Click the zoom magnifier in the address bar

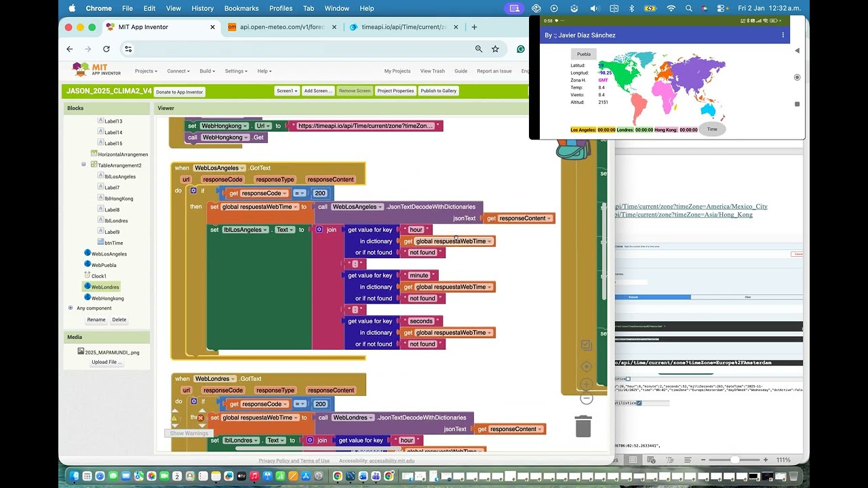point(479,49)
